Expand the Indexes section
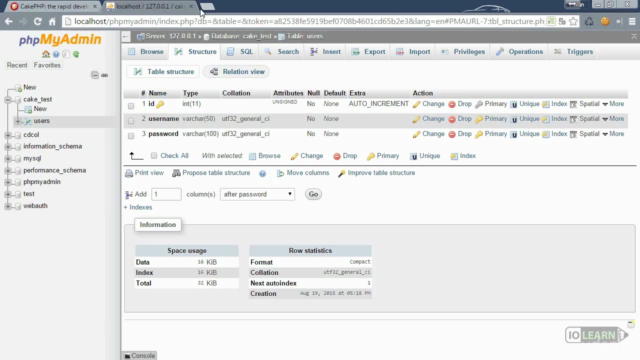The image size is (640, 360). [x=138, y=207]
